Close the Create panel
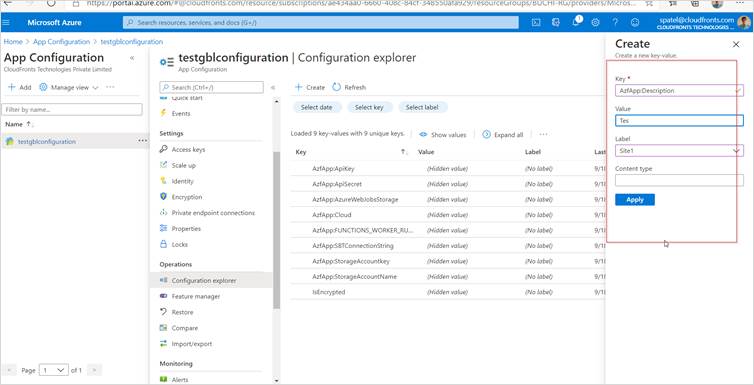 (x=736, y=44)
